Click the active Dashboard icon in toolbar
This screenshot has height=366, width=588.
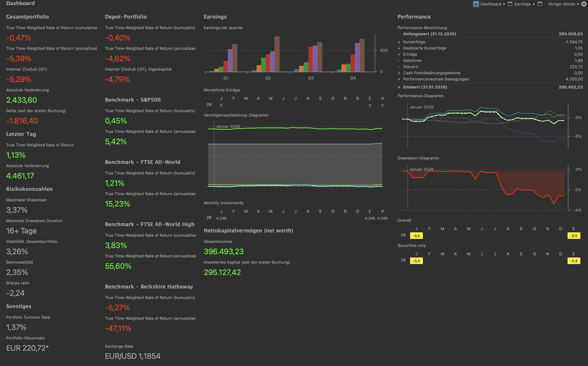tap(476, 4)
